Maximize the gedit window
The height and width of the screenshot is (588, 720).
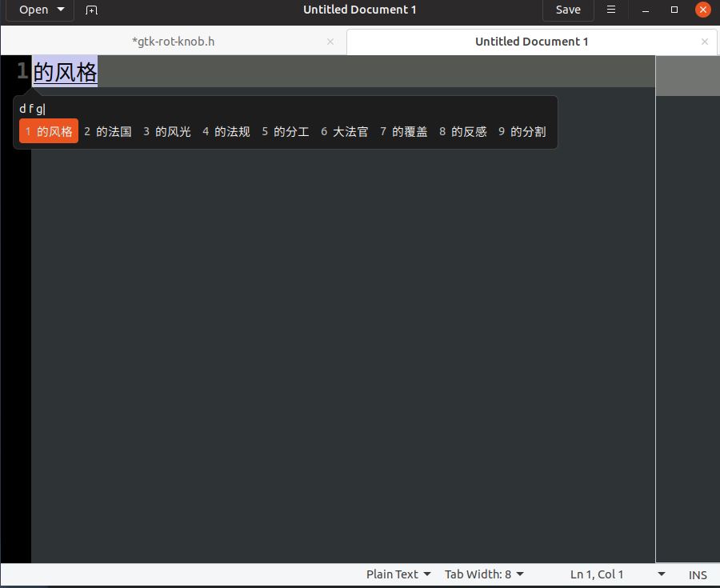(674, 10)
